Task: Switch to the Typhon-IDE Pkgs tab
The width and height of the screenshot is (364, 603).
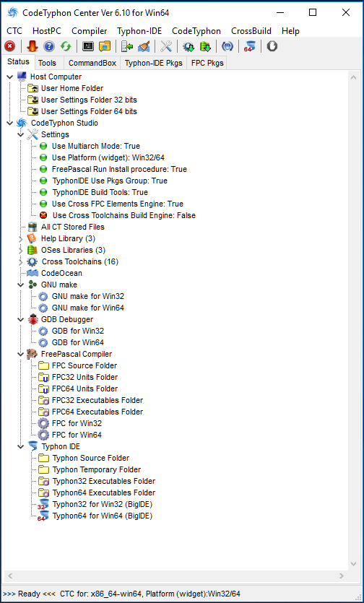Action: (153, 63)
